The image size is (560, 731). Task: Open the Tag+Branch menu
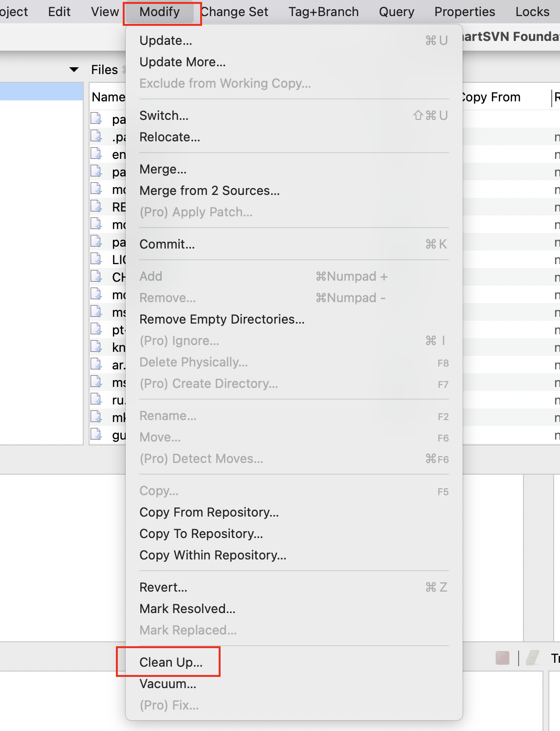(323, 11)
